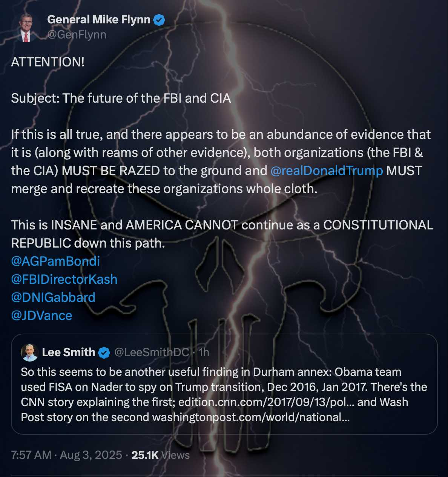Screen dimensions: 448x477
Task: Click the verified badge next to Lee Smith
Action: (104, 353)
